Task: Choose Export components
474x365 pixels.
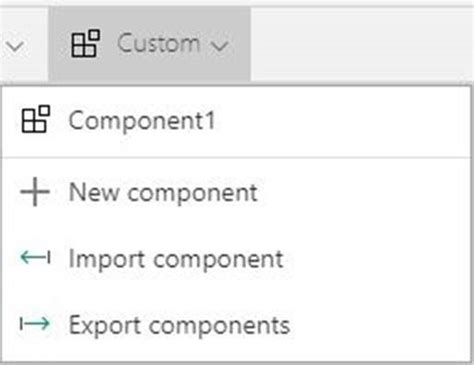Action: (237, 325)
